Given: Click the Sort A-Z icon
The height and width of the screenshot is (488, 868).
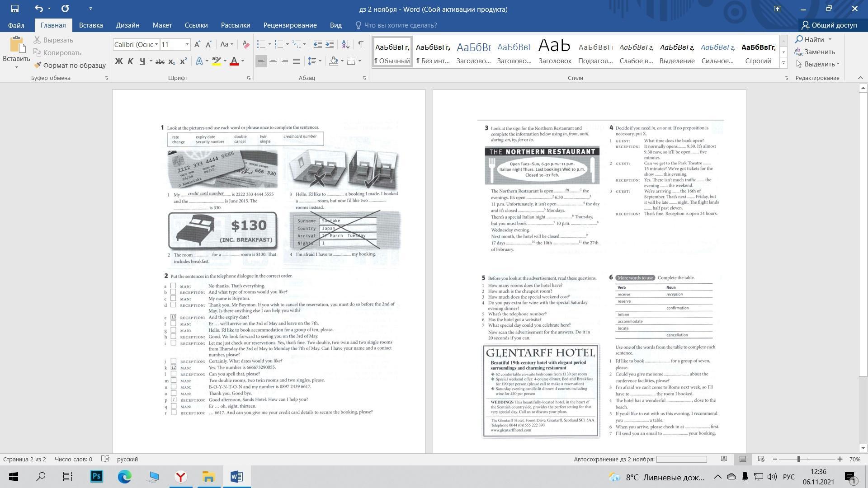Looking at the screenshot, I should (x=345, y=44).
